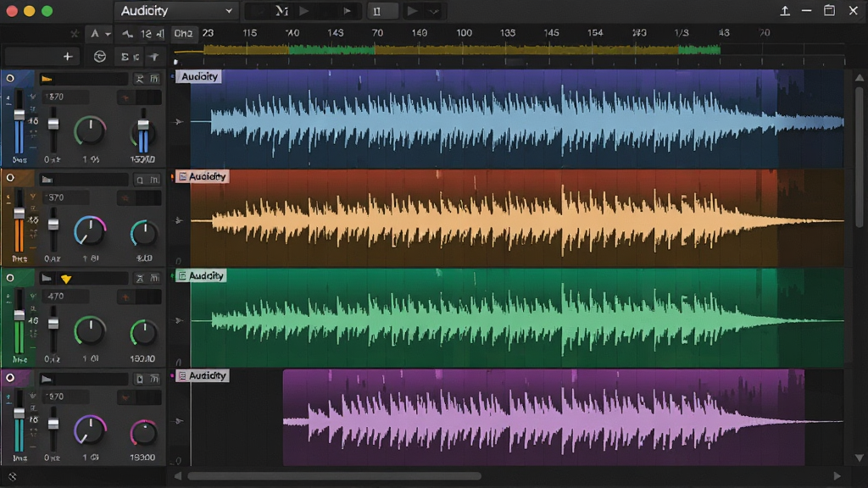
Task: Click the purple track's right-hand pink knob
Action: click(x=143, y=433)
